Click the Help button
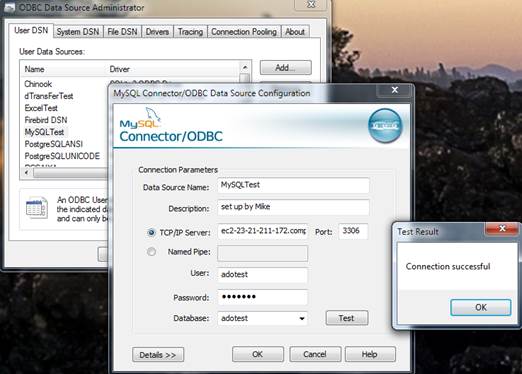Image resolution: width=522 pixels, height=374 pixels. coord(370,354)
